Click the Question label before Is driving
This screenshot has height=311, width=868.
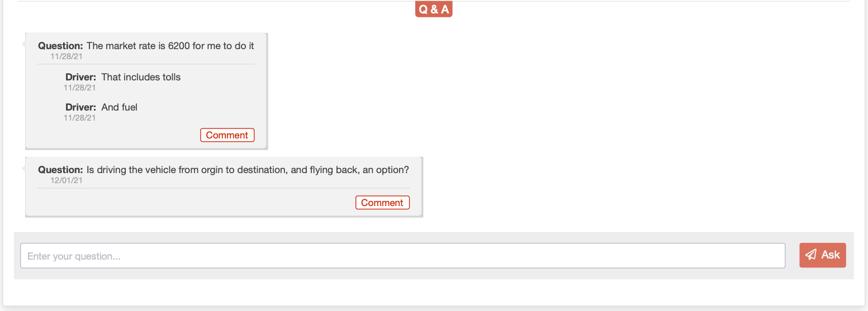click(x=60, y=170)
